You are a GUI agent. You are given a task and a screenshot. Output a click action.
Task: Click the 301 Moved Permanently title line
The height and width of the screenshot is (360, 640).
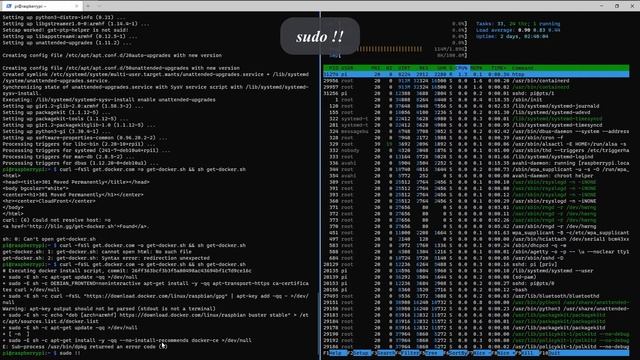tap(76, 182)
